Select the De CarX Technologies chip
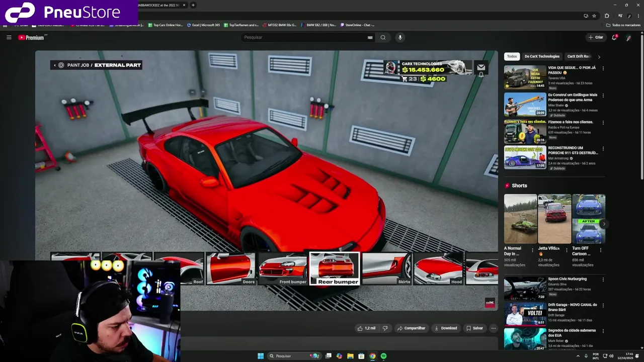 (542, 56)
